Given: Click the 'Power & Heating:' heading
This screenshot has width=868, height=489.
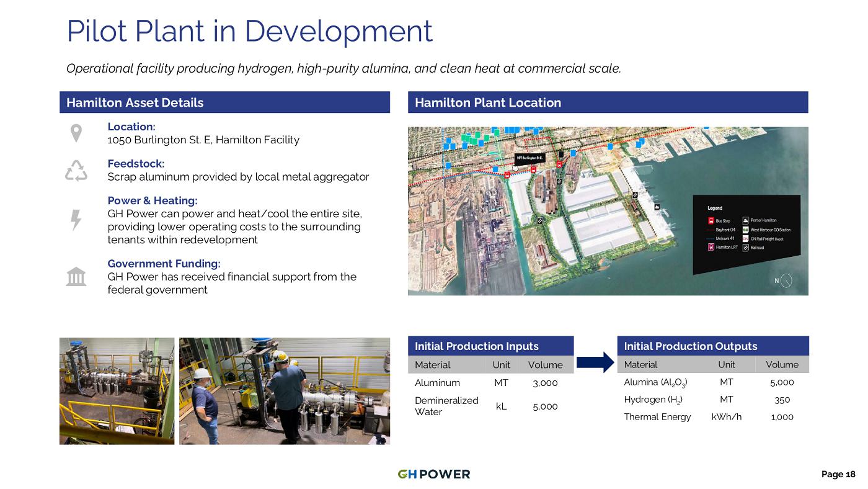Looking at the screenshot, I should coord(153,201).
